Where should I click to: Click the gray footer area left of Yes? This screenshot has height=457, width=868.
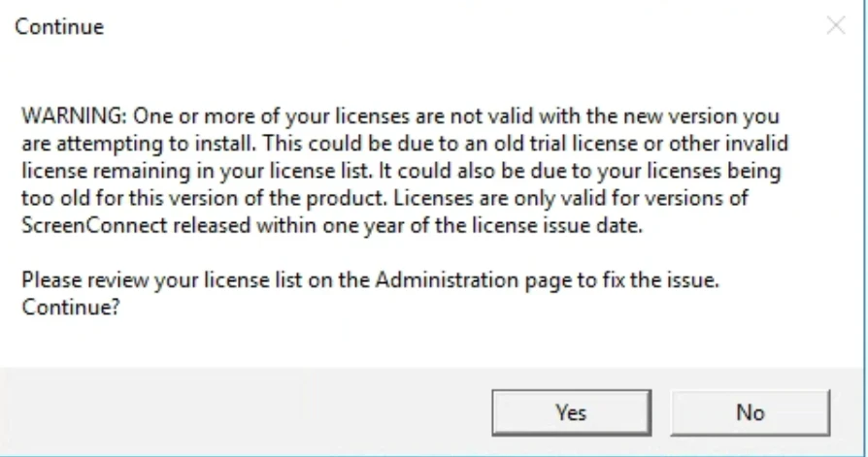point(243,412)
